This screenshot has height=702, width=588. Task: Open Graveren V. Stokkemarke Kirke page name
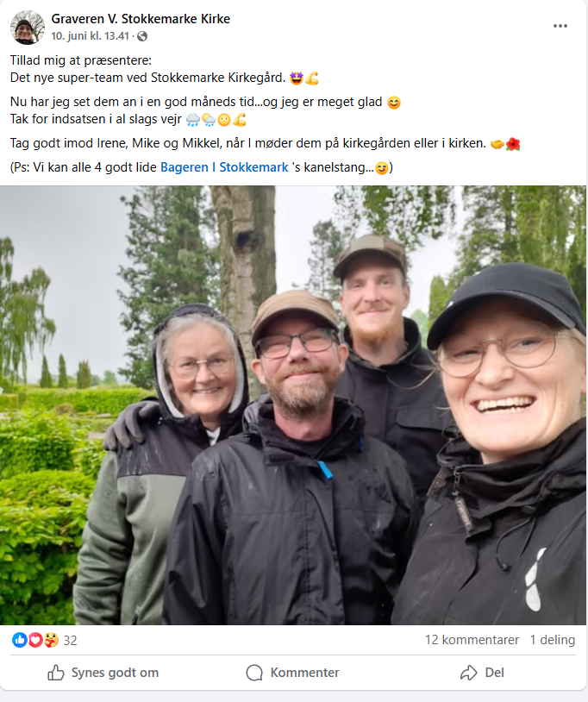141,19
